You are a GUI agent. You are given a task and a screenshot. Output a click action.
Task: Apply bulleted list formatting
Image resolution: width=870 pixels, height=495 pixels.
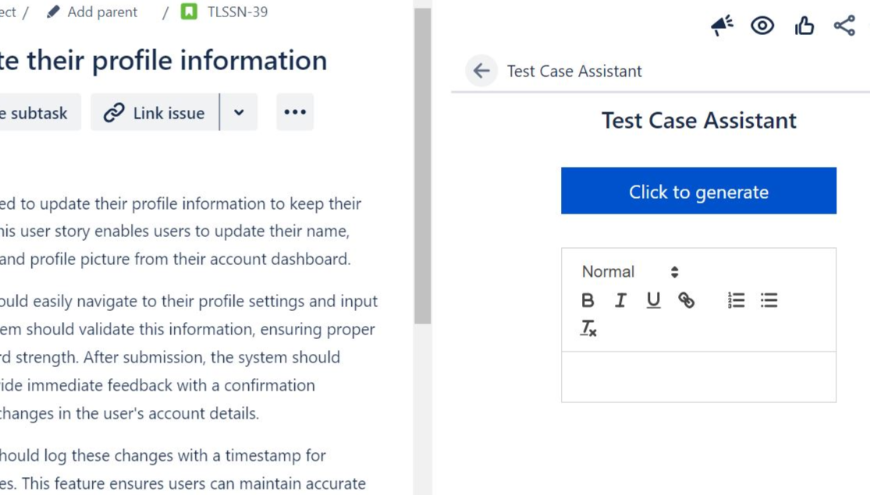coord(769,300)
